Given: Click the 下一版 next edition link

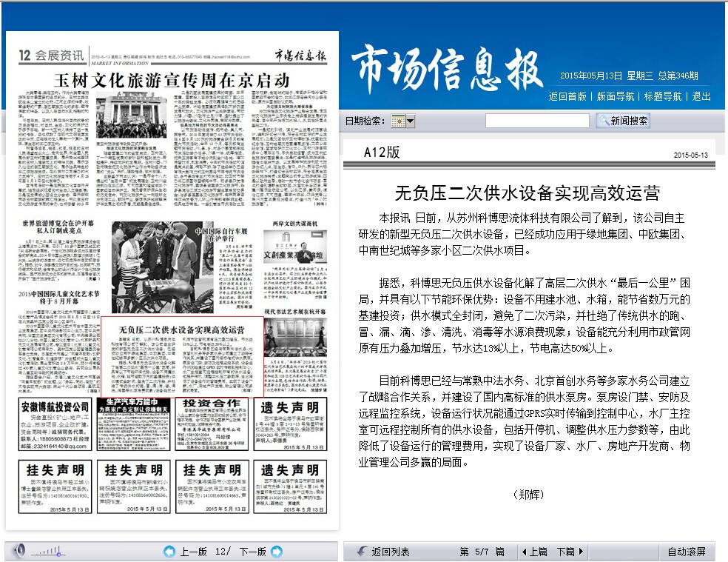Looking at the screenshot, I should [252, 552].
